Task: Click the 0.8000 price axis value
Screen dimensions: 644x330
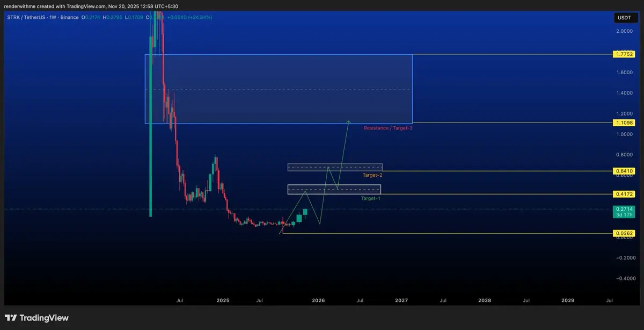Action: coord(625,155)
